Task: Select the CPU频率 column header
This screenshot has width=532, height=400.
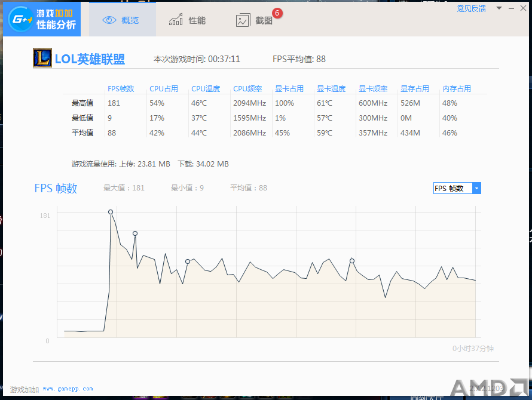Action: tap(247, 89)
